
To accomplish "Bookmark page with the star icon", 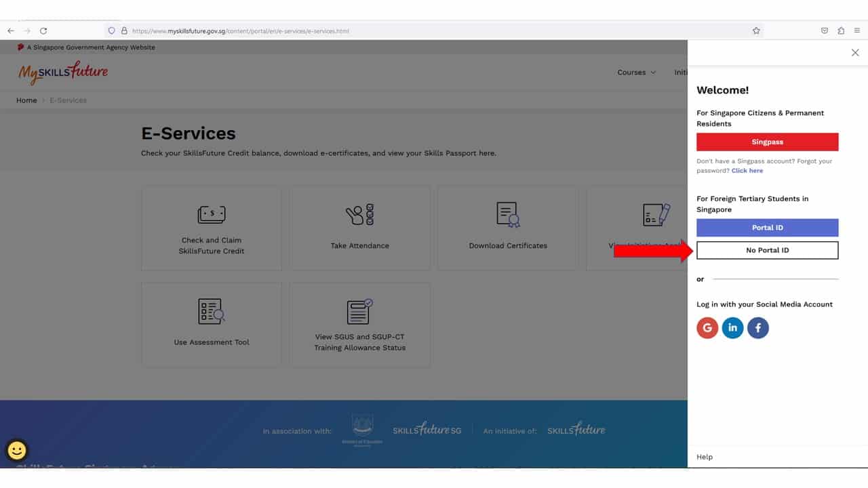I will (756, 30).
